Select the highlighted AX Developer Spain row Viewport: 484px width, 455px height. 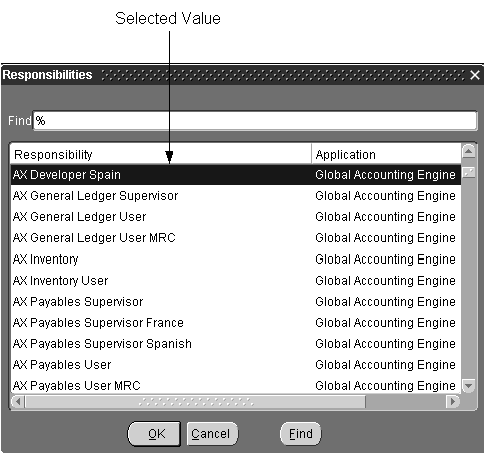click(x=236, y=175)
